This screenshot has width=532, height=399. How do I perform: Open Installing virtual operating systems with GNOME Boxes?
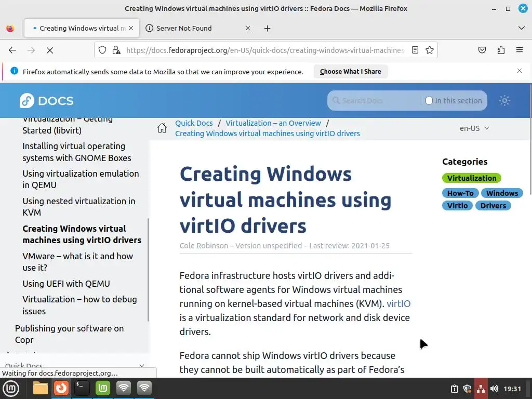77,152
